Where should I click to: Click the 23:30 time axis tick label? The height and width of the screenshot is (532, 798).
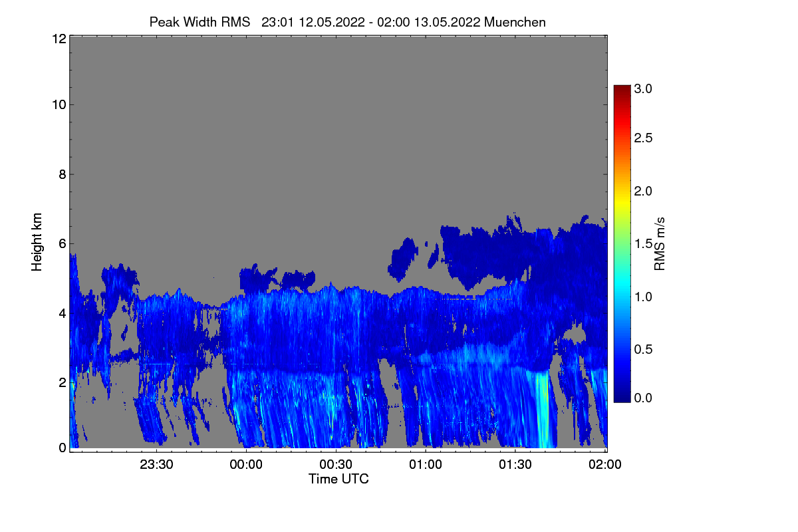[x=157, y=464]
